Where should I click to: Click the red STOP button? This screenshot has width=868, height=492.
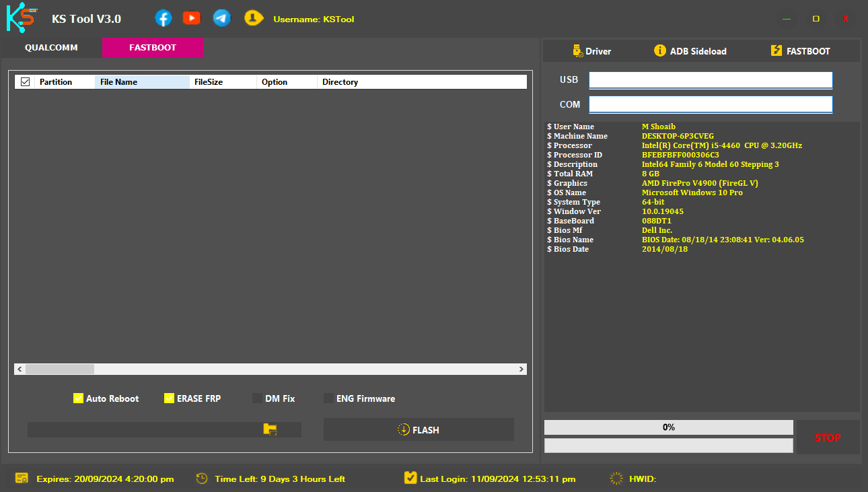828,437
